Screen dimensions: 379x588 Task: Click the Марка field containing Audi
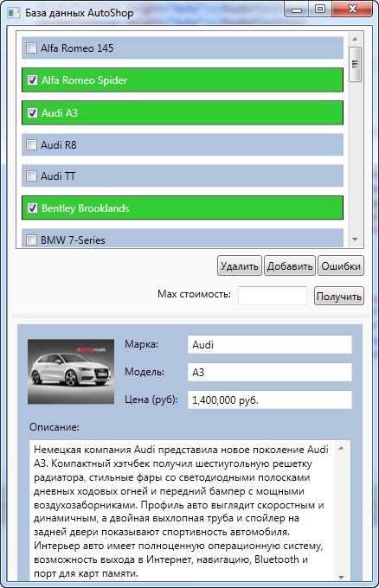270,344
